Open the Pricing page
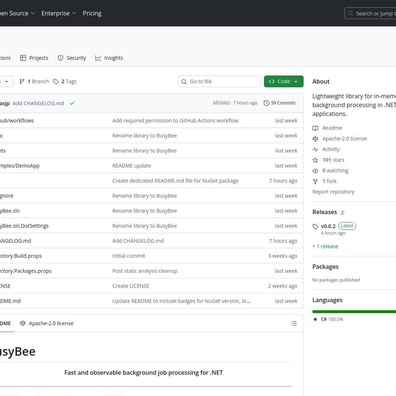This screenshot has width=396, height=396. pos(92,13)
